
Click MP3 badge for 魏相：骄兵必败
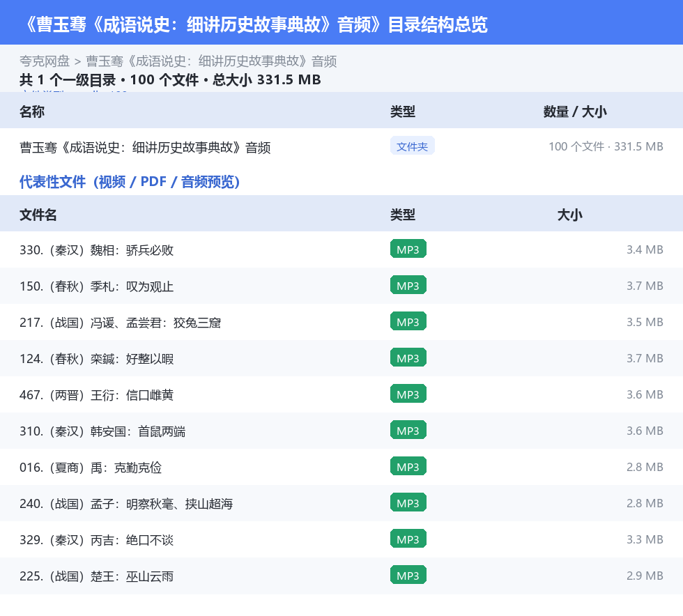(x=408, y=249)
